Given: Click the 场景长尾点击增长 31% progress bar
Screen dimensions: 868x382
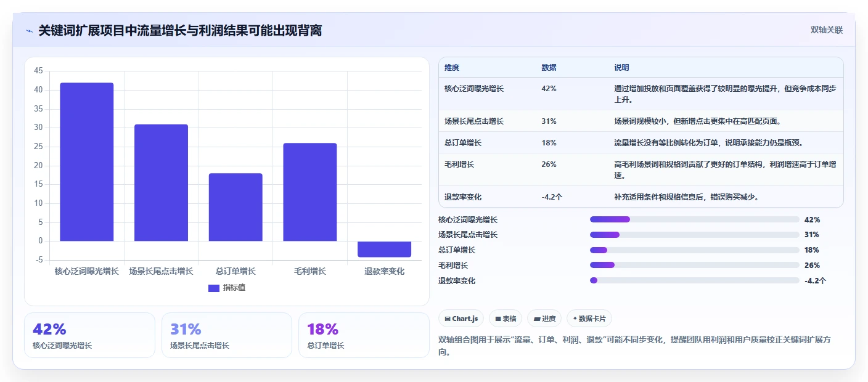Looking at the screenshot, I should point(695,235).
